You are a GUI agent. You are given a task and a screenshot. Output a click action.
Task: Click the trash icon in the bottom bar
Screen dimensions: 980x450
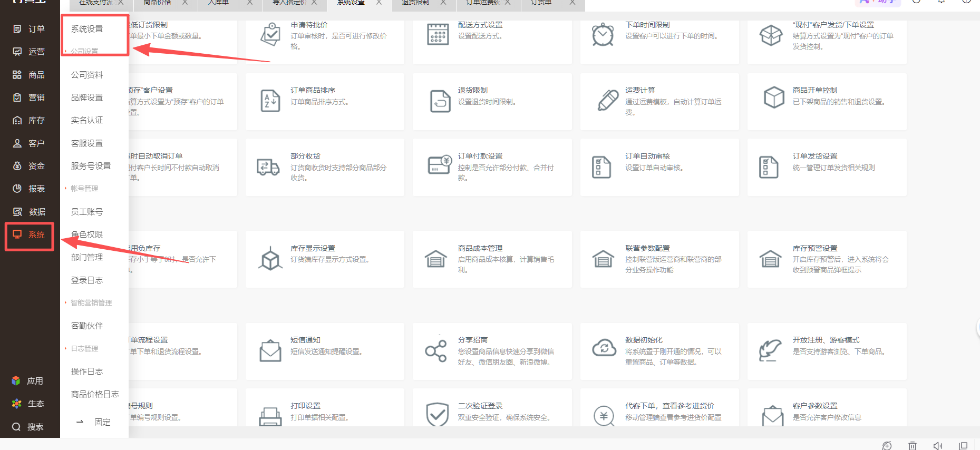[x=913, y=446]
